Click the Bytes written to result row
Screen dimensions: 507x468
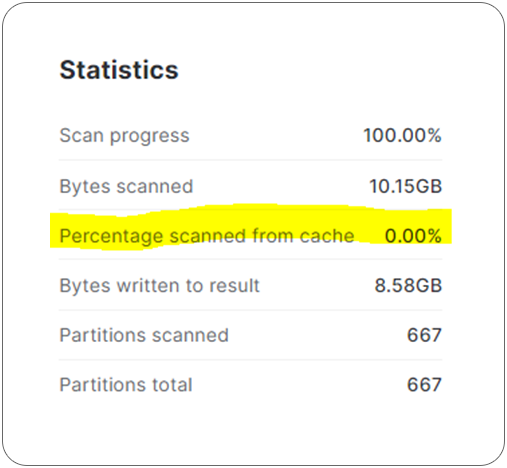(x=251, y=285)
